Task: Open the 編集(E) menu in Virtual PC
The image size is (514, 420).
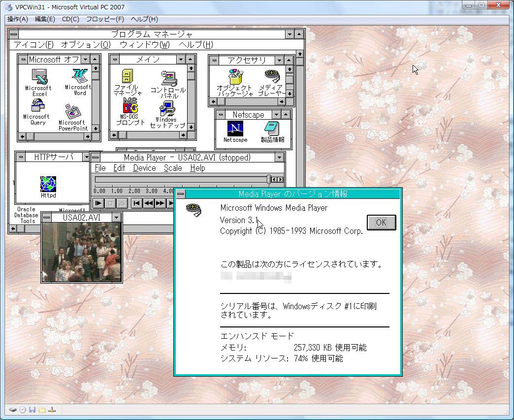Action: [45, 19]
